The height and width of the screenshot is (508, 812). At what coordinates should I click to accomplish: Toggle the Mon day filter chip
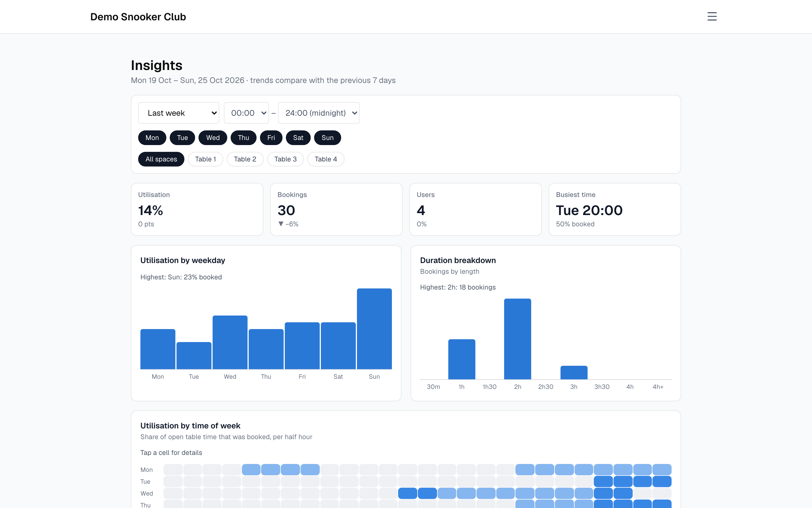point(152,138)
